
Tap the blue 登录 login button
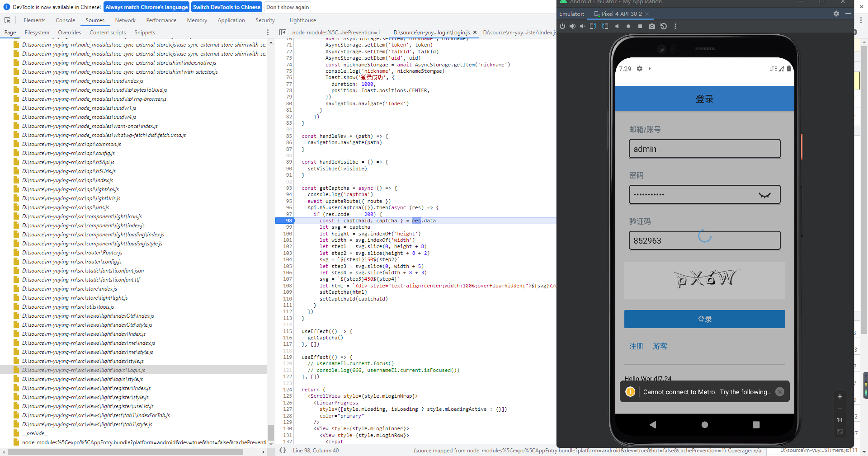[x=704, y=319]
